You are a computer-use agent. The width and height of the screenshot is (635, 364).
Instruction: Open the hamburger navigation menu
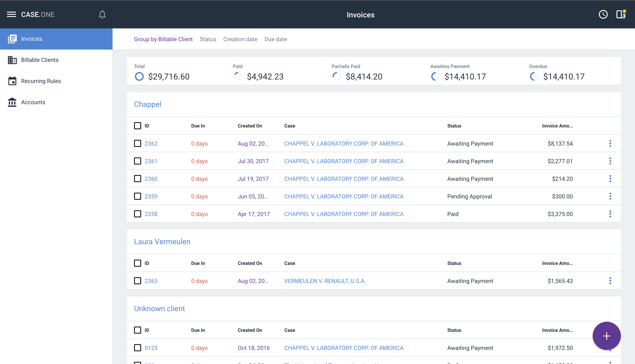click(11, 15)
